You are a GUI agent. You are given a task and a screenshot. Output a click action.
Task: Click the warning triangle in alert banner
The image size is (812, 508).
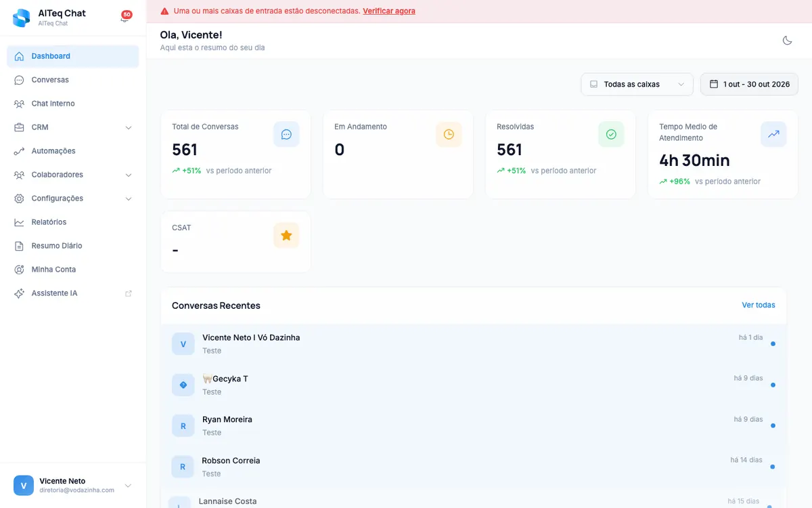(x=164, y=11)
